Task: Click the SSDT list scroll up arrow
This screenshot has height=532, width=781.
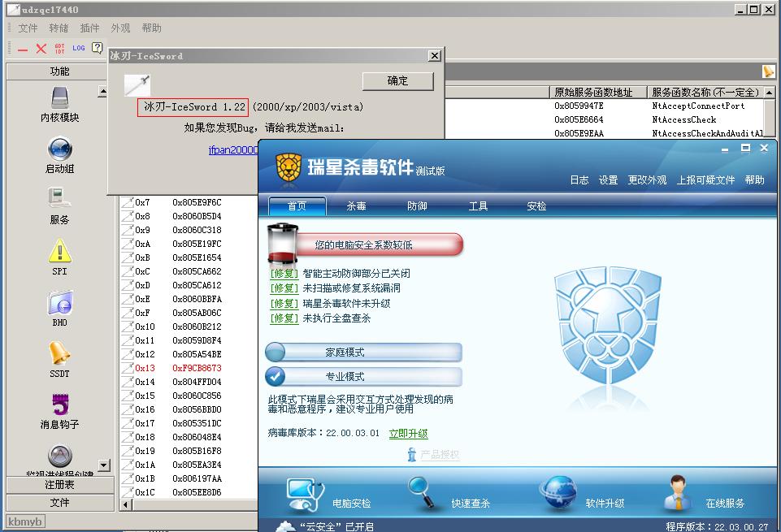Action: [x=769, y=93]
